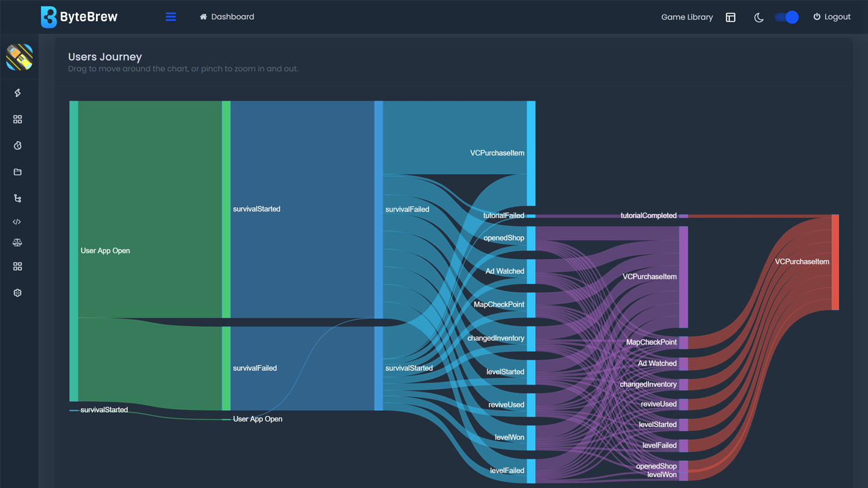Open the settings gear sidebar icon

[17, 293]
